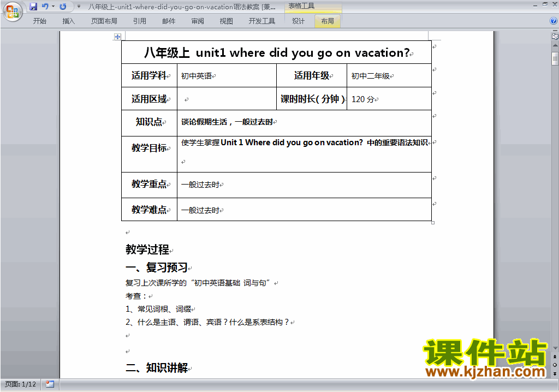The height and width of the screenshot is (392, 559).
Task: Select the 设计 table tools tab
Action: coord(299,21)
